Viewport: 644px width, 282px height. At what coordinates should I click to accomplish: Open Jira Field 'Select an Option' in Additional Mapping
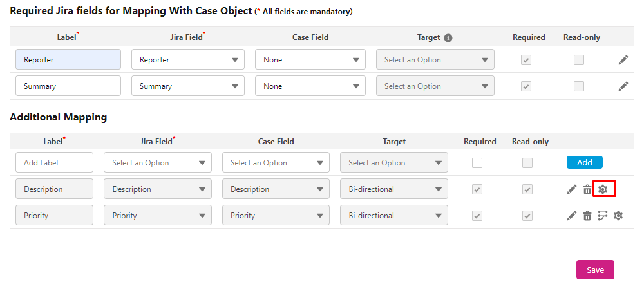coord(158,162)
